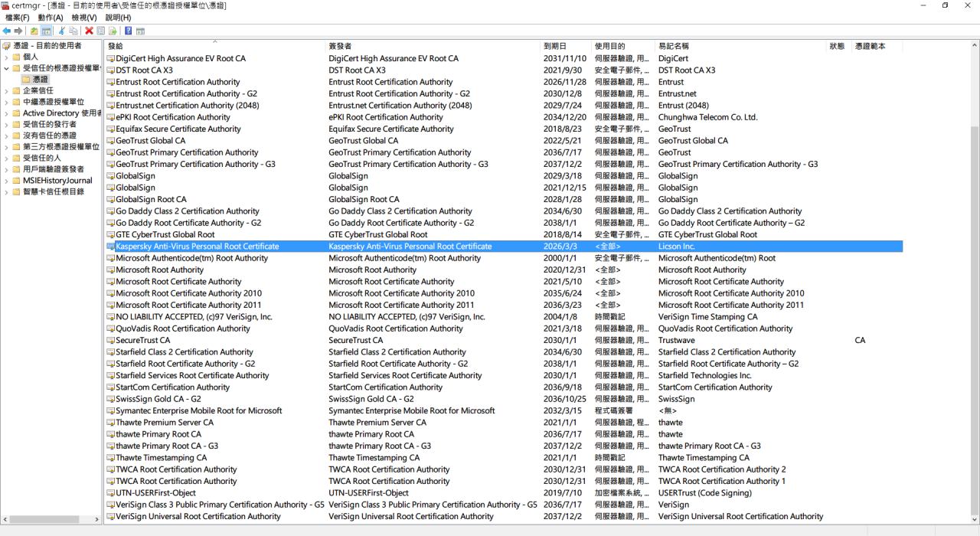Expand the Active Directory node arrow
The width and height of the screenshot is (980, 536).
(x=6, y=113)
